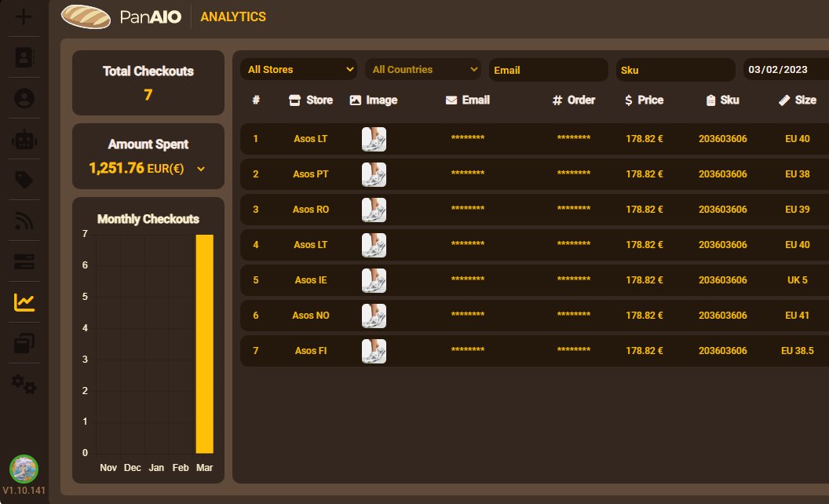
Task: Click the ANALYTICS page title
Action: (233, 17)
